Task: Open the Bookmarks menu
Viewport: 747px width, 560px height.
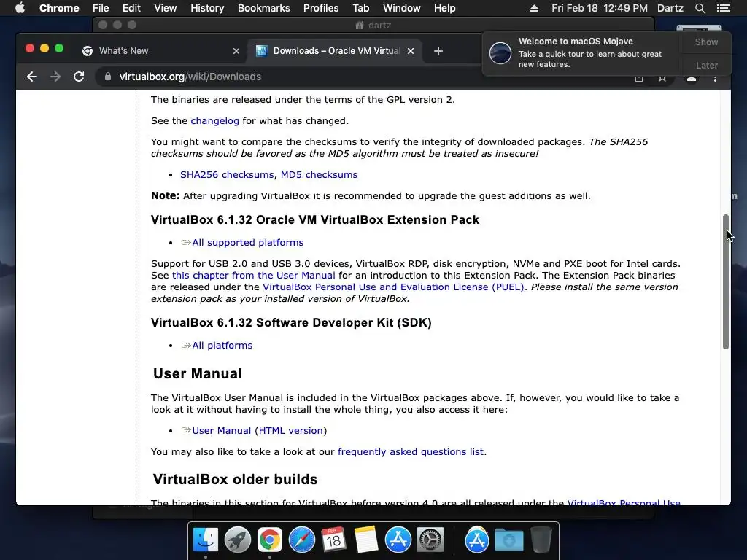Action: click(264, 8)
